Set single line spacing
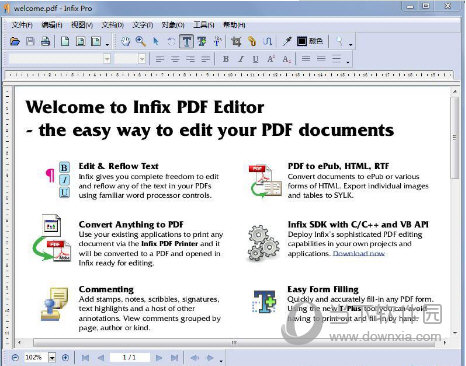466x366 pixels. (x=306, y=59)
